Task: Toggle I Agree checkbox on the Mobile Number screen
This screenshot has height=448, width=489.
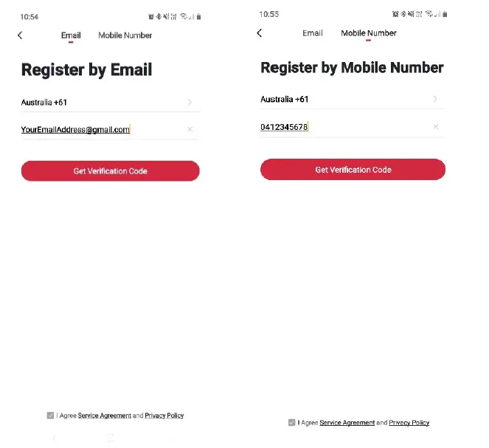Action: coord(292,423)
